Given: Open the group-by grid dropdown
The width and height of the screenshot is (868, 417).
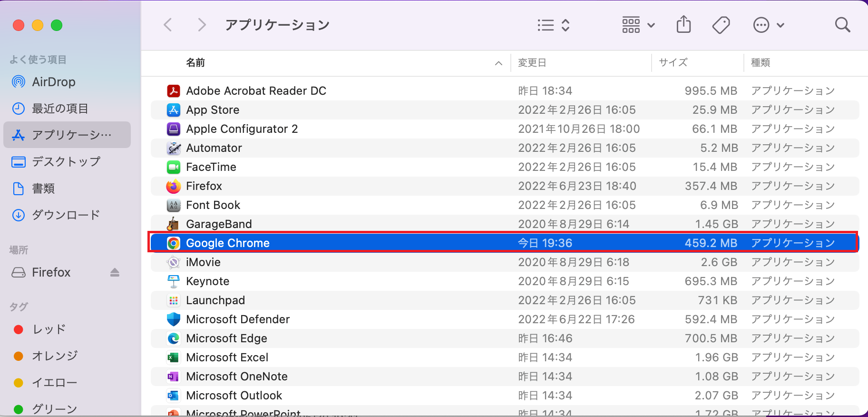Looking at the screenshot, I should tap(638, 25).
